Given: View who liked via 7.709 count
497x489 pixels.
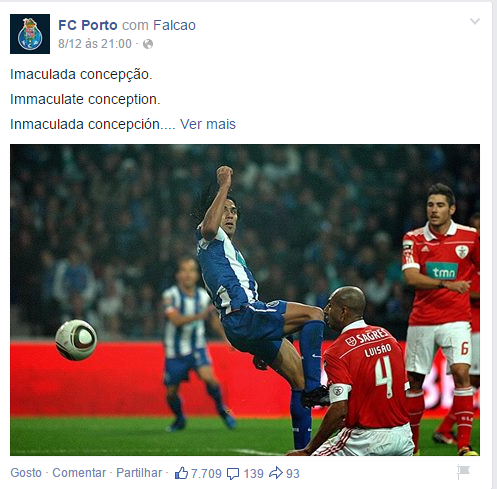Looking at the screenshot, I should click(x=206, y=474).
